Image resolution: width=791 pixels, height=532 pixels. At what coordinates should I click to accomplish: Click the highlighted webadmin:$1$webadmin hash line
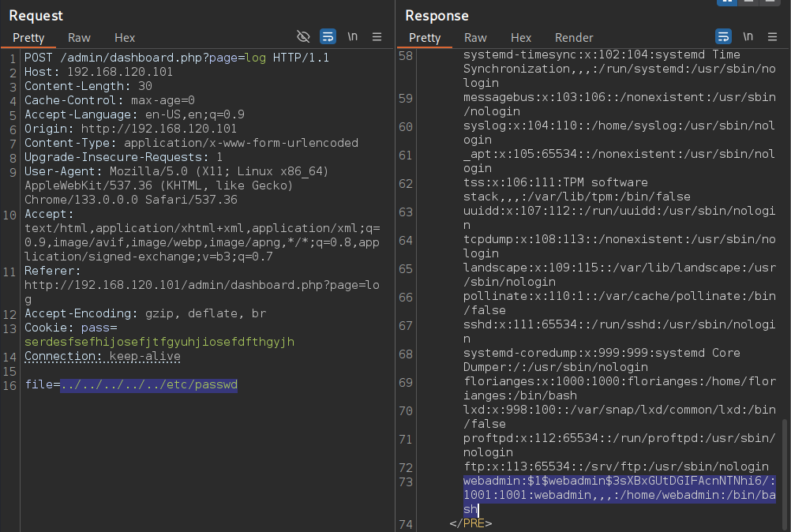point(620,495)
